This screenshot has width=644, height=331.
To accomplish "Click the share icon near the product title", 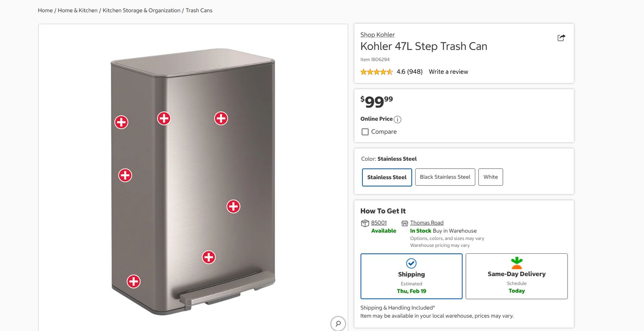I will pos(561,38).
